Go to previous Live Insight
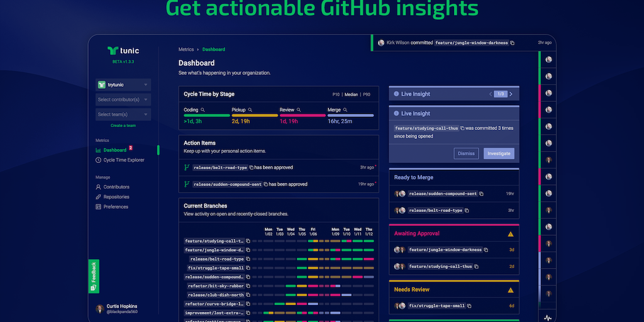The width and height of the screenshot is (644, 322). (x=491, y=94)
